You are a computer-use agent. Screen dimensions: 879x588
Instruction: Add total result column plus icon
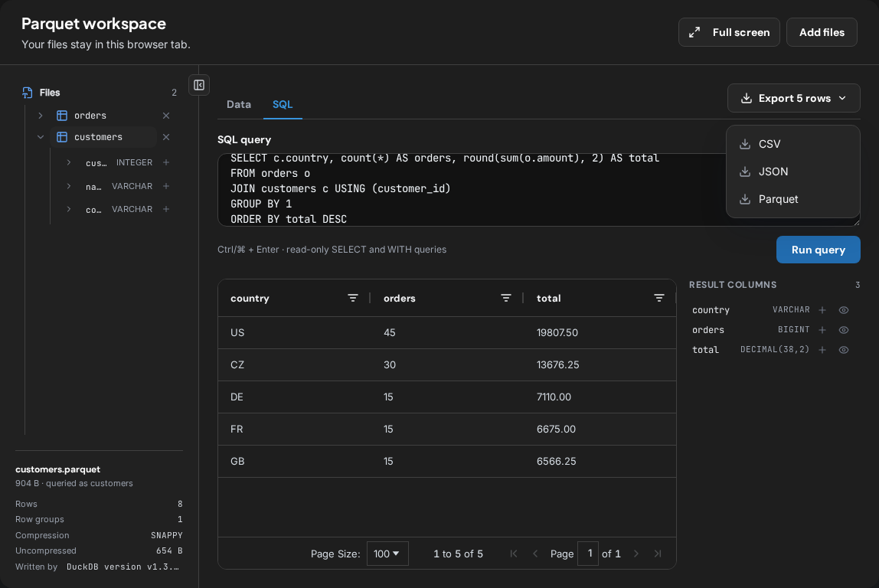[x=822, y=350]
